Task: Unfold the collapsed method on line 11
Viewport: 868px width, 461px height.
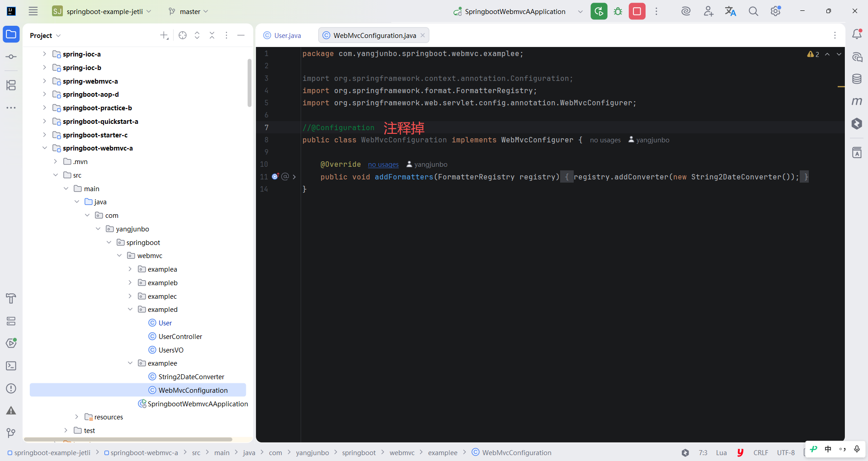Action: (294, 177)
